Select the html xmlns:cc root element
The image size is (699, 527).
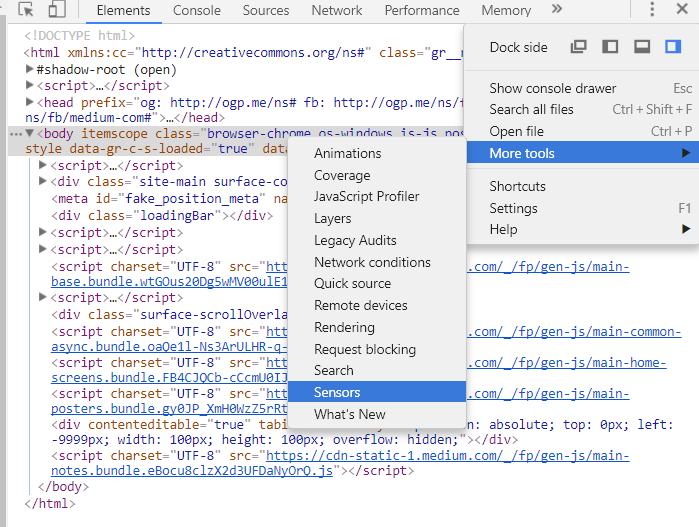click(x=243, y=53)
